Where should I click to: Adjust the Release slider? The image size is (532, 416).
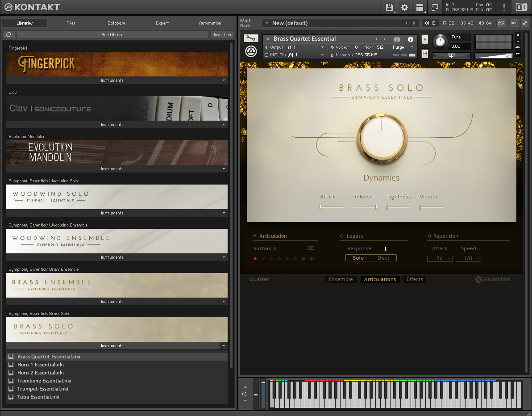[365, 207]
